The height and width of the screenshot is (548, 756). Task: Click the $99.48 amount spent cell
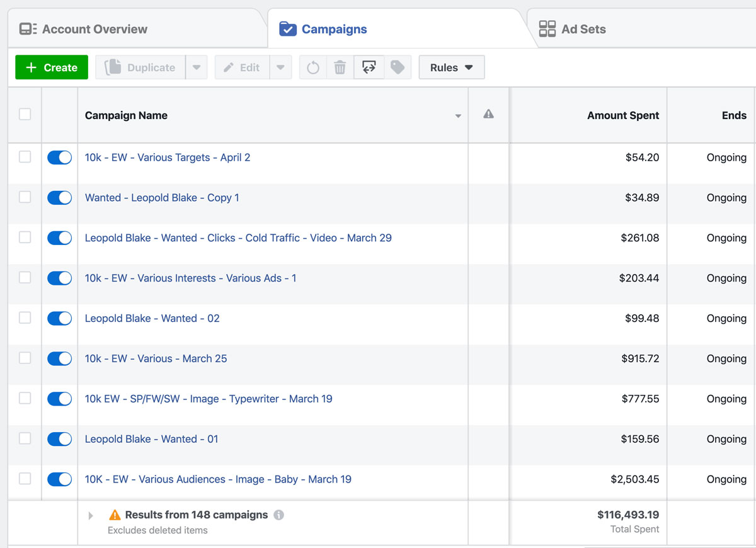tap(642, 319)
